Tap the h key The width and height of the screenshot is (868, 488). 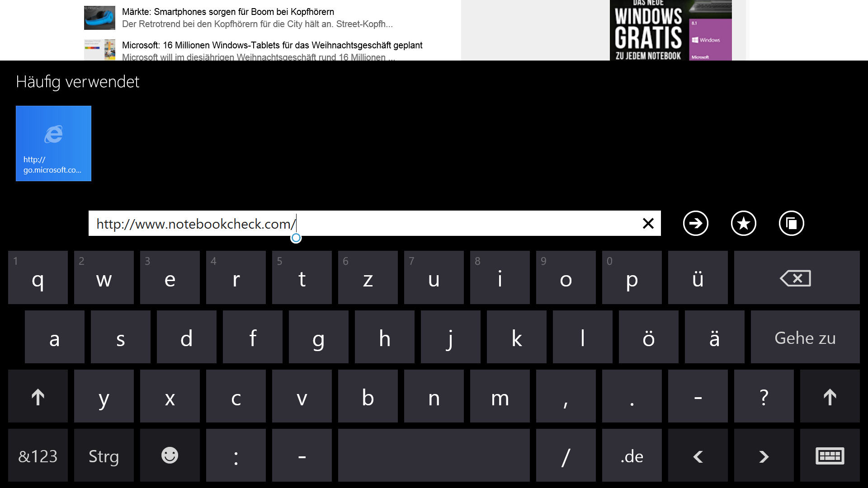coord(385,337)
